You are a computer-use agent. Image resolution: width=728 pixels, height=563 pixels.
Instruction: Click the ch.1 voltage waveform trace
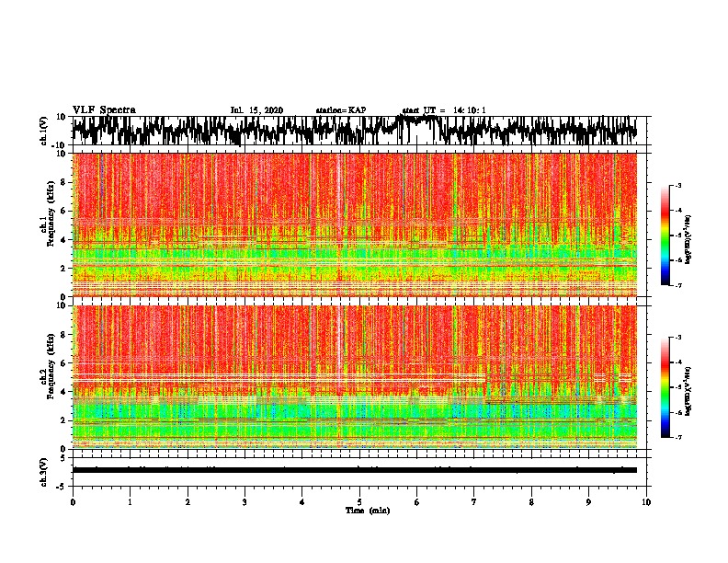tap(354, 131)
